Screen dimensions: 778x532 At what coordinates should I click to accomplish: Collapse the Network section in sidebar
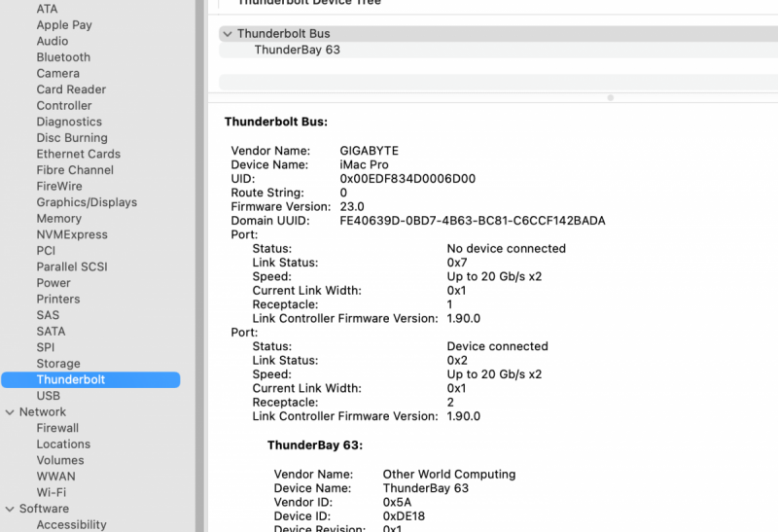10,412
